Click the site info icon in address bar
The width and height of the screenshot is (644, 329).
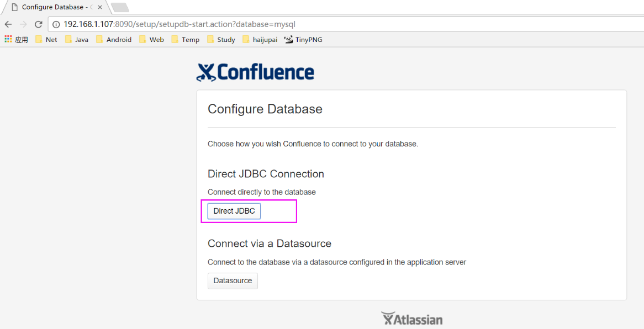[x=56, y=24]
